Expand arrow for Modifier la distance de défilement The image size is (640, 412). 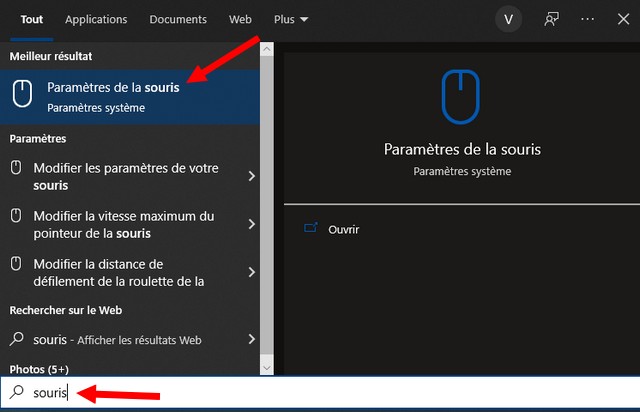tap(251, 272)
